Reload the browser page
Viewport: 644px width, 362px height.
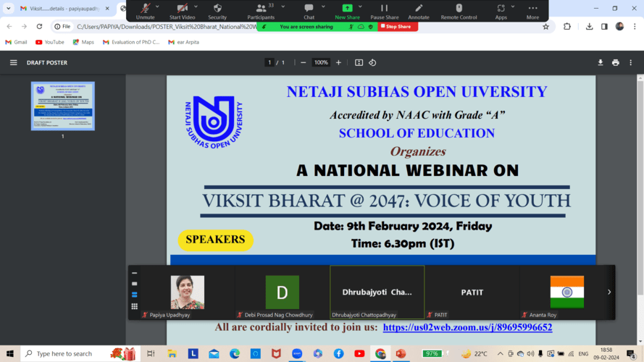[x=39, y=27]
